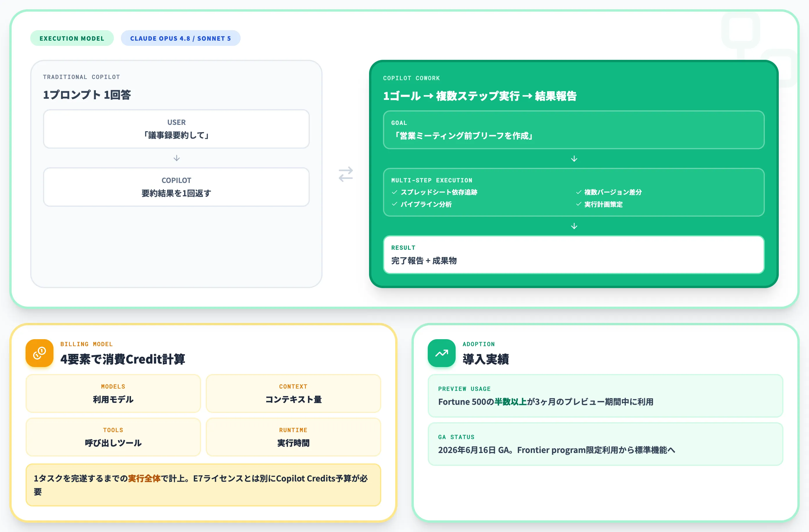
Task: Select the USER 「議事録要約して」 card
Action: tap(176, 129)
